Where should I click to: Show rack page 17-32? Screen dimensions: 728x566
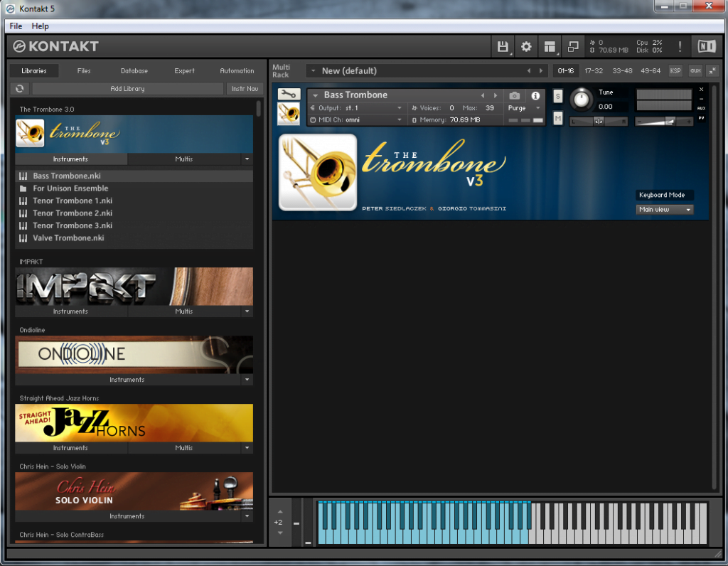point(594,70)
